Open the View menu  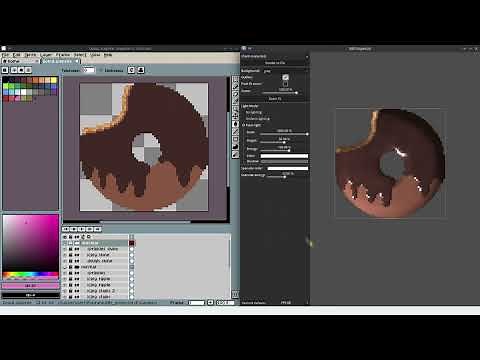click(x=95, y=55)
